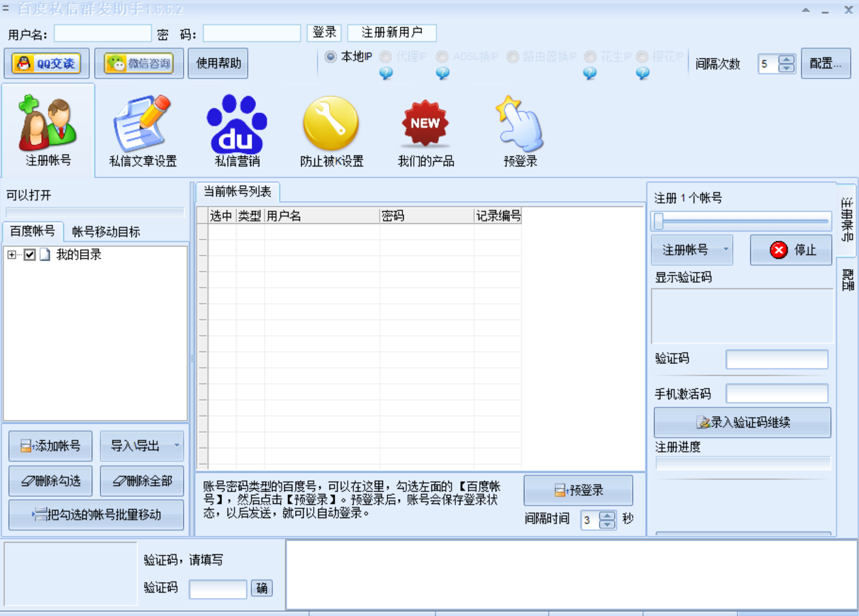Click the bottom log text area
Viewport: 859px width, 616px height.
coord(571,575)
